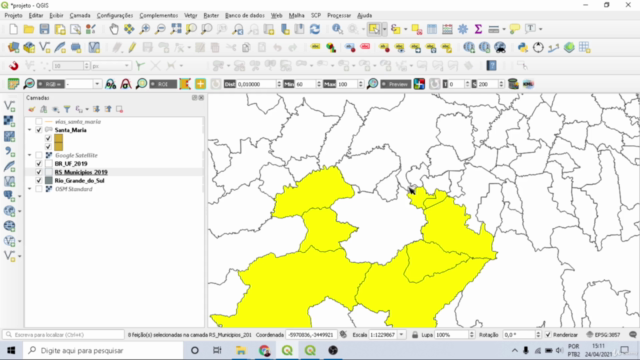Click the EPSG:3857 CRS button
Viewport: 640px width, 360px height.
point(603,335)
